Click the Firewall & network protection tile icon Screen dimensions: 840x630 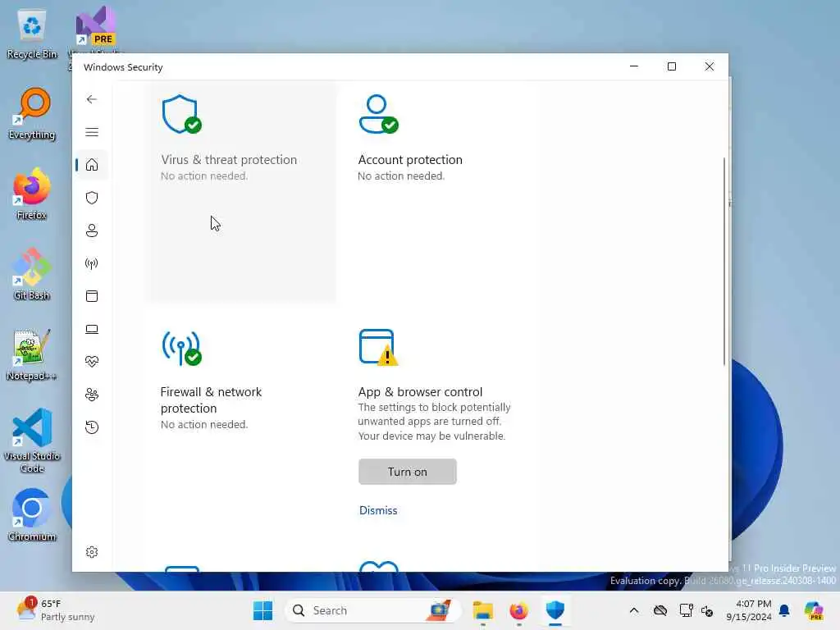[181, 348]
